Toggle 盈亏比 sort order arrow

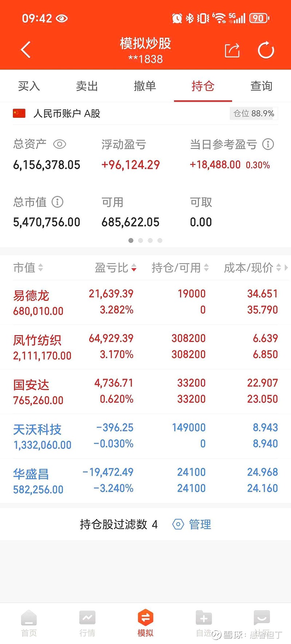pos(134,268)
